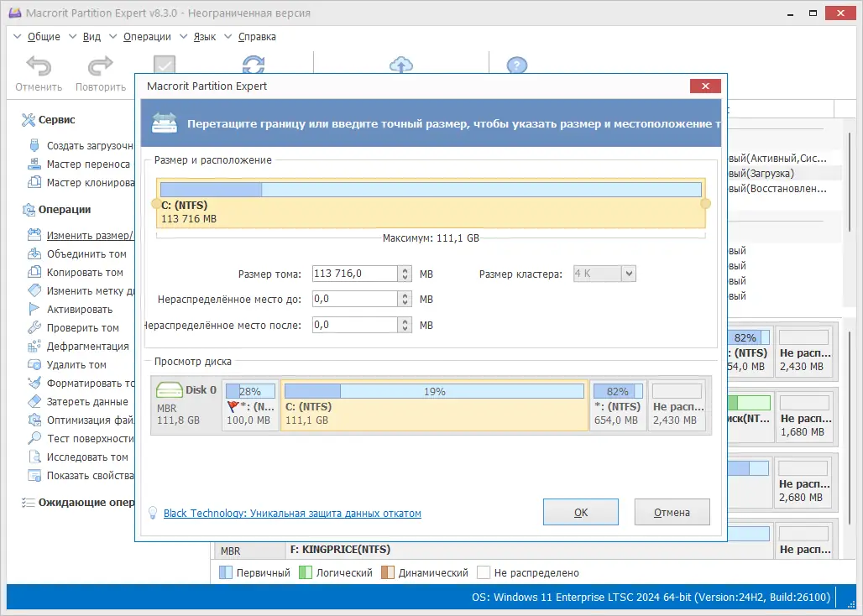Click the Дефрагментация icon

pos(34,346)
